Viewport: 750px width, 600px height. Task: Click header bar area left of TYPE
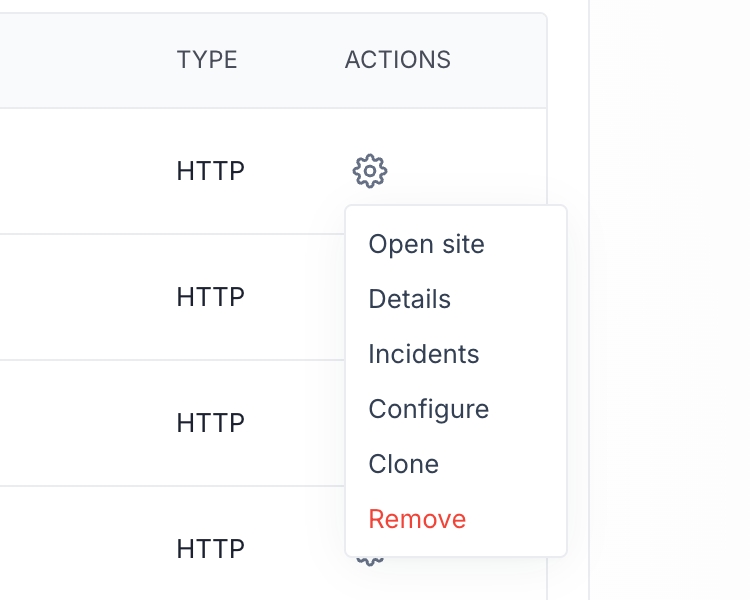click(x=80, y=60)
